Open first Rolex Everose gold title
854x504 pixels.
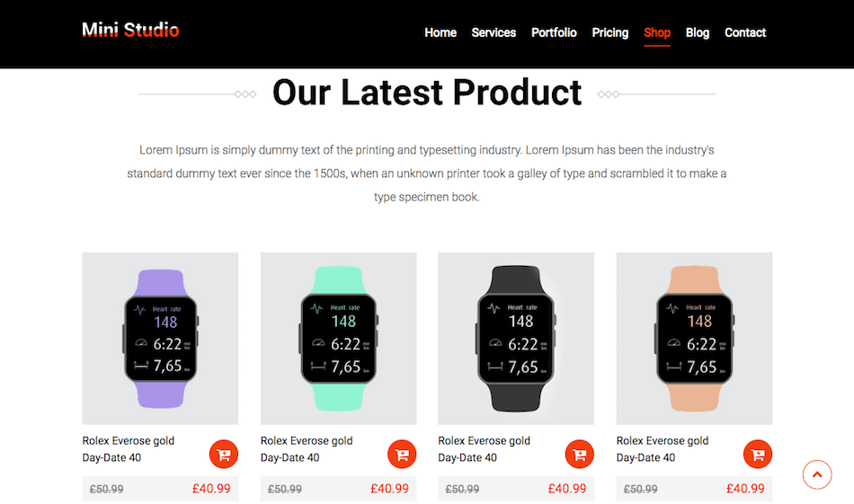pos(129,449)
